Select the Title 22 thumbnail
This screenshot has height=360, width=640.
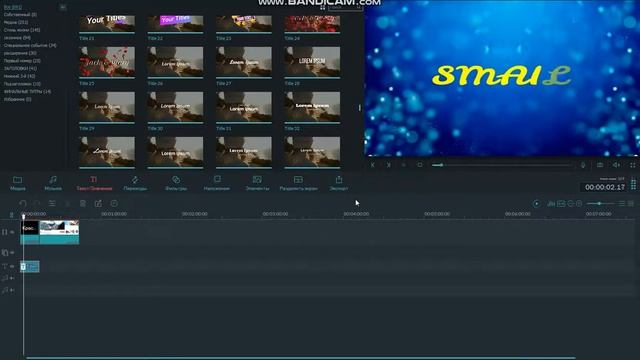(176, 24)
